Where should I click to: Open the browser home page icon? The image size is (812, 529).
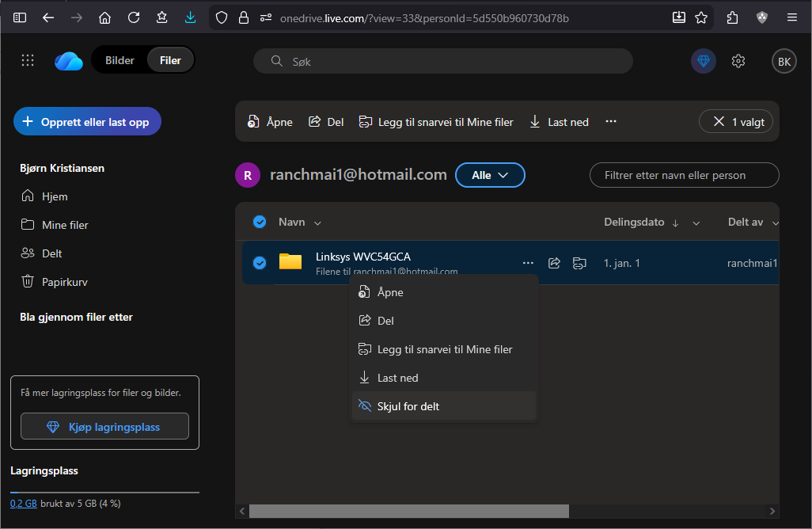pyautogui.click(x=104, y=17)
